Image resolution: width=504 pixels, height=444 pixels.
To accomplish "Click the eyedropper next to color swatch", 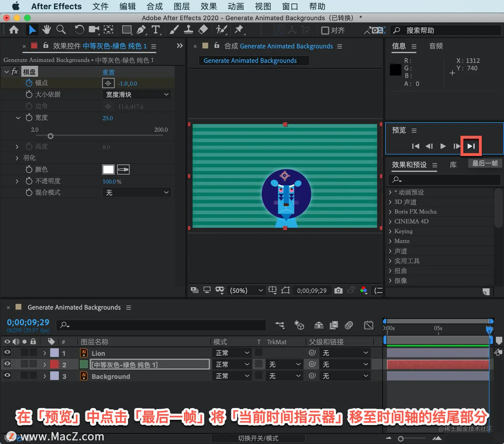I will click(x=123, y=170).
